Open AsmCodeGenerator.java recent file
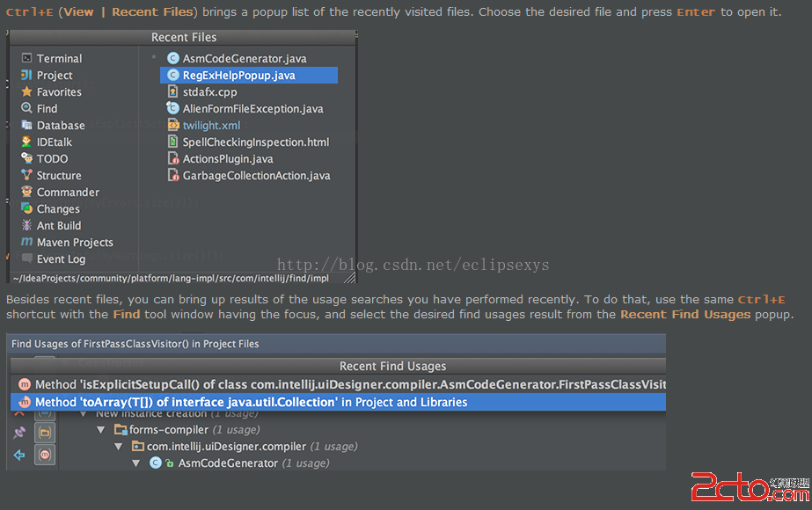 coord(238,59)
